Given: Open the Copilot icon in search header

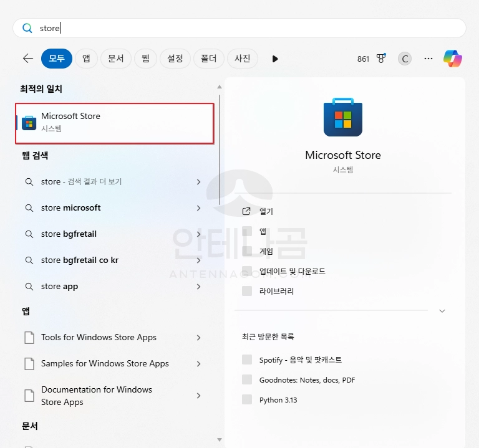Looking at the screenshot, I should click(453, 59).
